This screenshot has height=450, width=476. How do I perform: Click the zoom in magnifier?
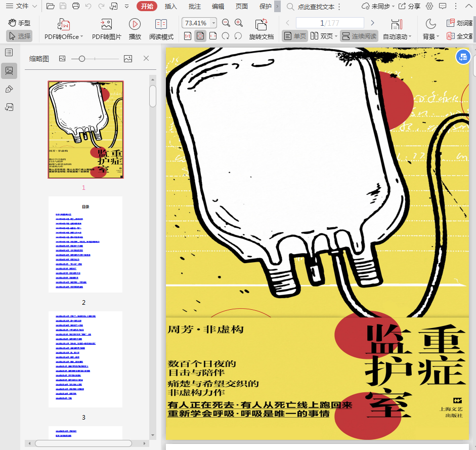(x=239, y=23)
